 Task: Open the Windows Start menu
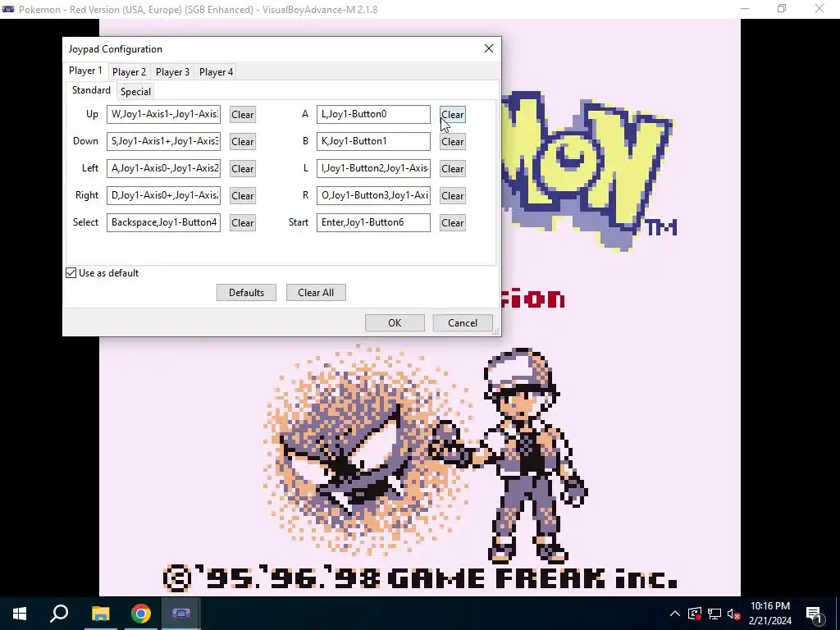click(x=20, y=614)
